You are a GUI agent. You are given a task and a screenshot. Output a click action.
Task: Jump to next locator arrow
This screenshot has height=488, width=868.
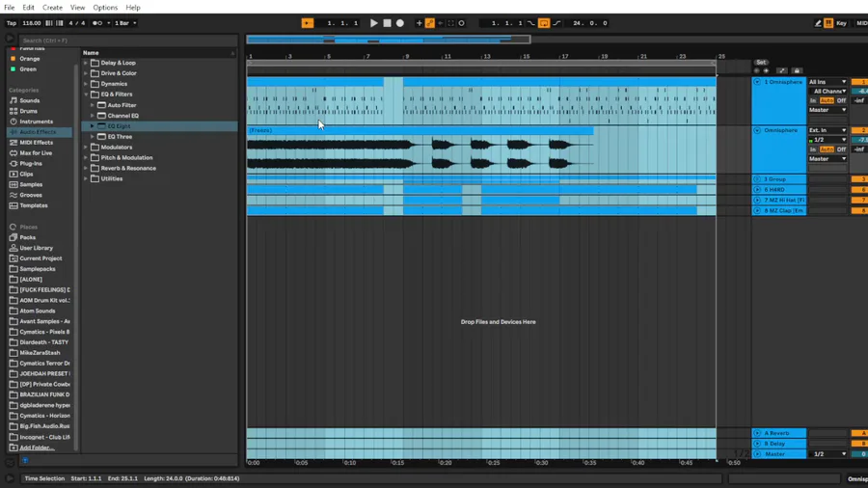[x=766, y=70]
